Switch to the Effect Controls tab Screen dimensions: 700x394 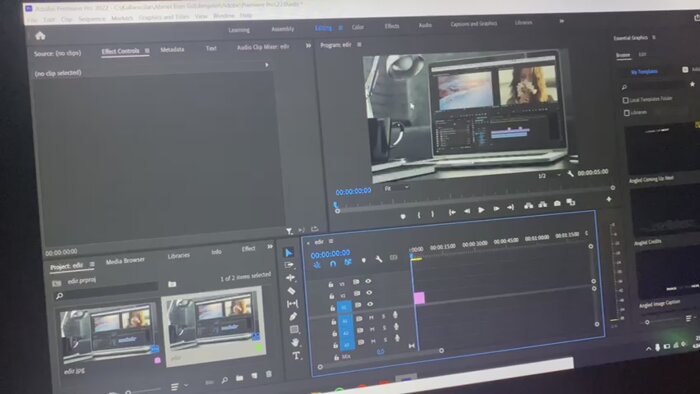[x=121, y=51]
